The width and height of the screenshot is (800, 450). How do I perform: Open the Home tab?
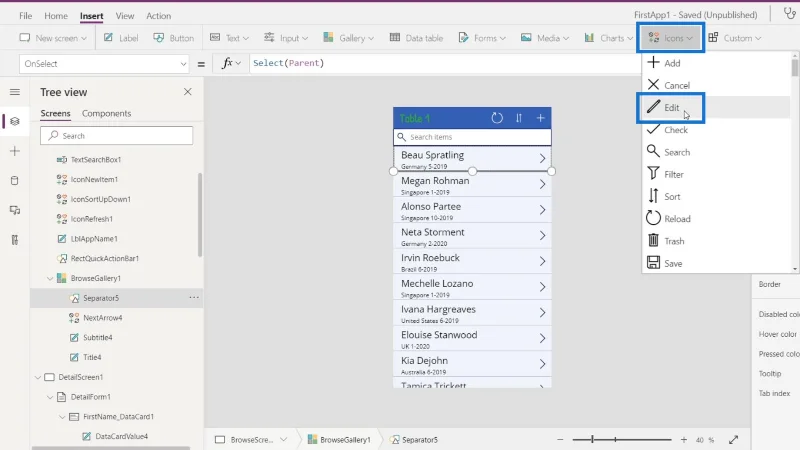click(56, 16)
